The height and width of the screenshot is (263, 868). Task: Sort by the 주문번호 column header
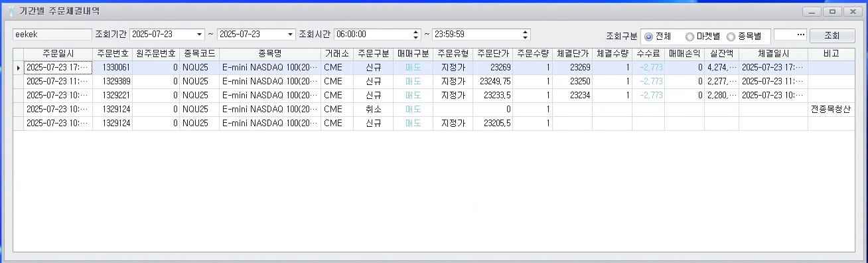(x=112, y=54)
